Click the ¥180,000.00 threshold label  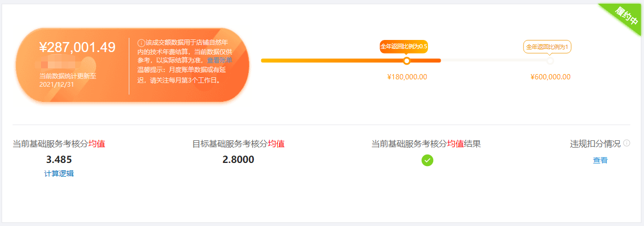pos(407,77)
